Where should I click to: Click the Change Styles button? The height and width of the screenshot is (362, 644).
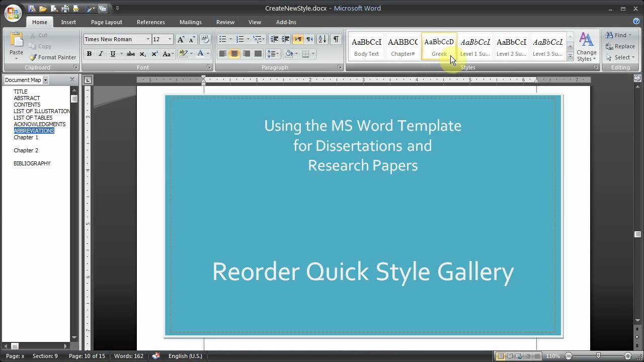pos(587,47)
